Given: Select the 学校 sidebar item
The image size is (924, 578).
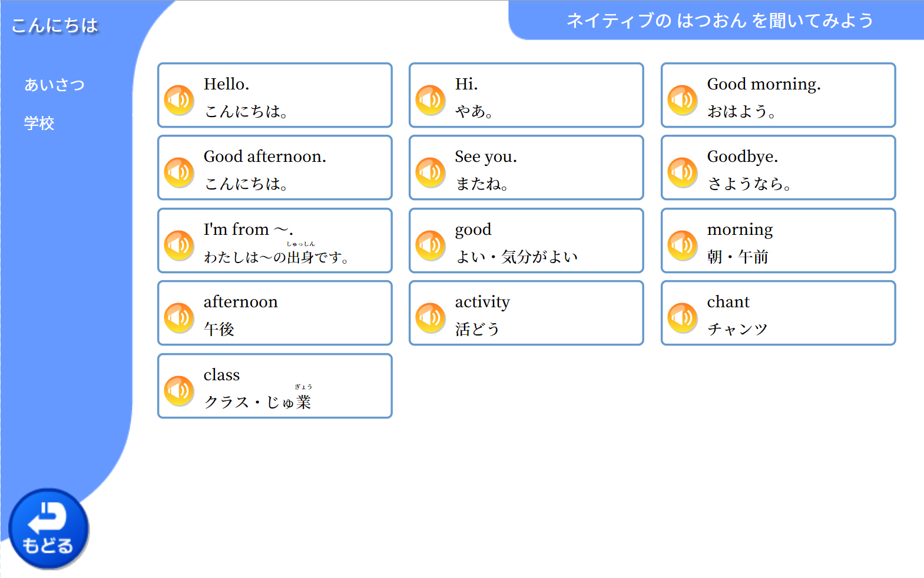Looking at the screenshot, I should coord(39,123).
